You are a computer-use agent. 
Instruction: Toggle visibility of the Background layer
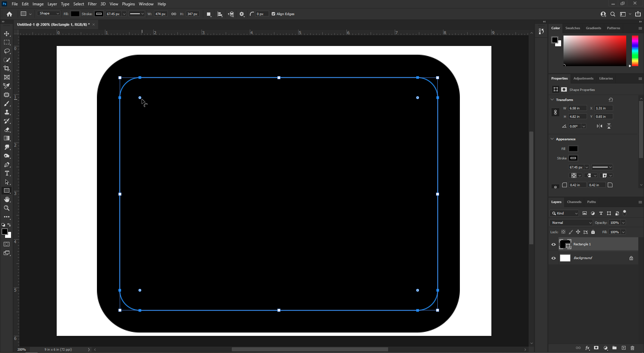click(553, 258)
